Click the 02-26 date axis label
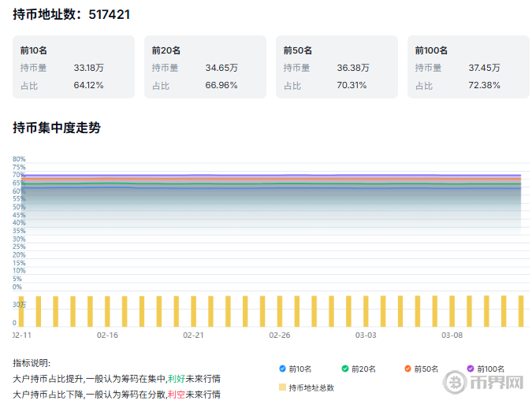 point(280,335)
